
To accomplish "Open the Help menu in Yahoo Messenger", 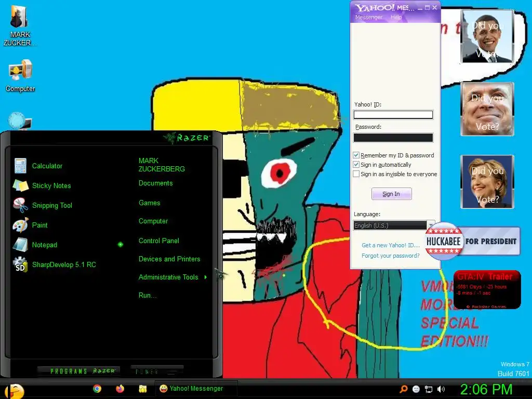I will 396,17.
